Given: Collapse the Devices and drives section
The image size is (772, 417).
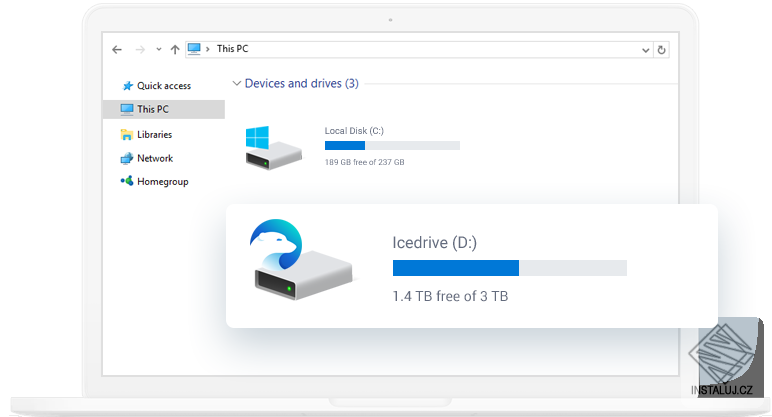Looking at the screenshot, I should pyautogui.click(x=236, y=83).
